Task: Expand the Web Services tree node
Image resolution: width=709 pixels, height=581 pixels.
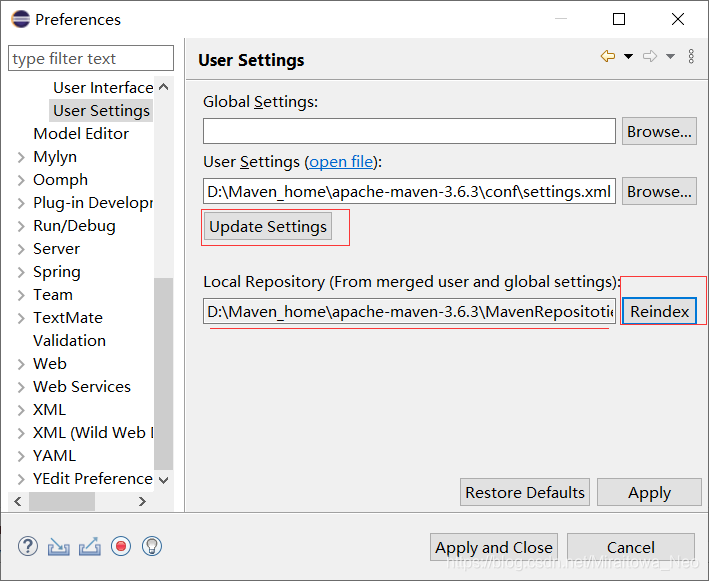Action: point(21,387)
